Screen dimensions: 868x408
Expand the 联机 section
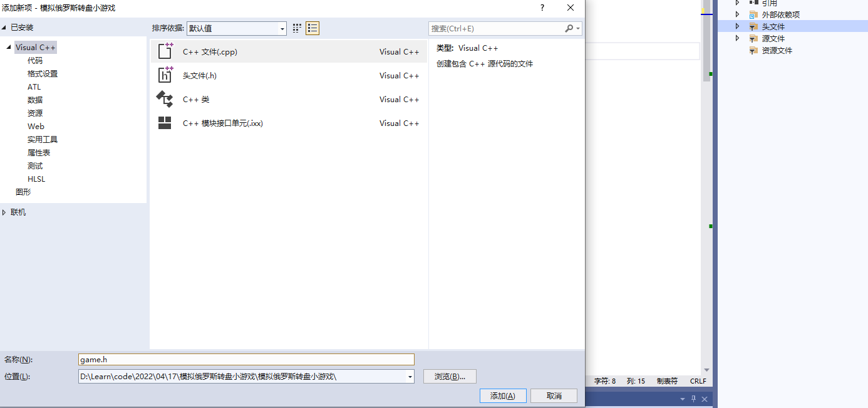(4, 212)
